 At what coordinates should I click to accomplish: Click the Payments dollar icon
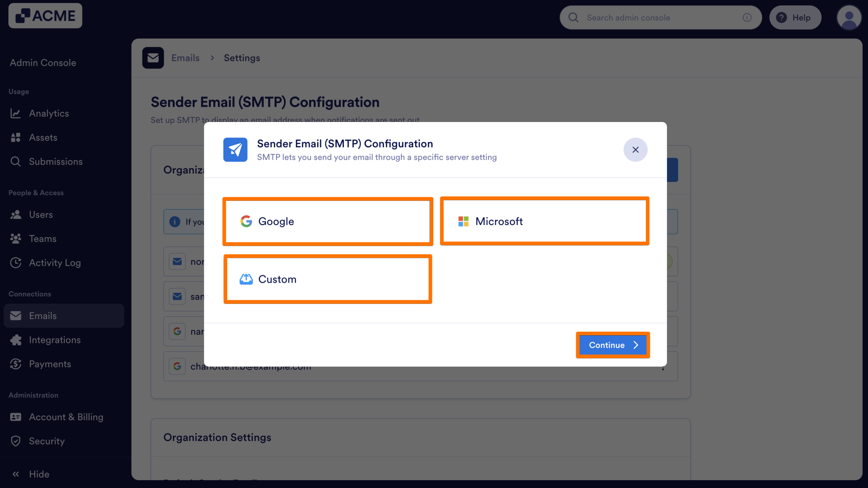pos(16,364)
